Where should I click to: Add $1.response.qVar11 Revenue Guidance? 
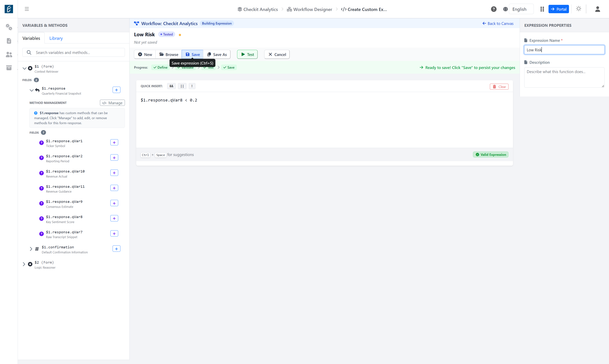pos(114,188)
